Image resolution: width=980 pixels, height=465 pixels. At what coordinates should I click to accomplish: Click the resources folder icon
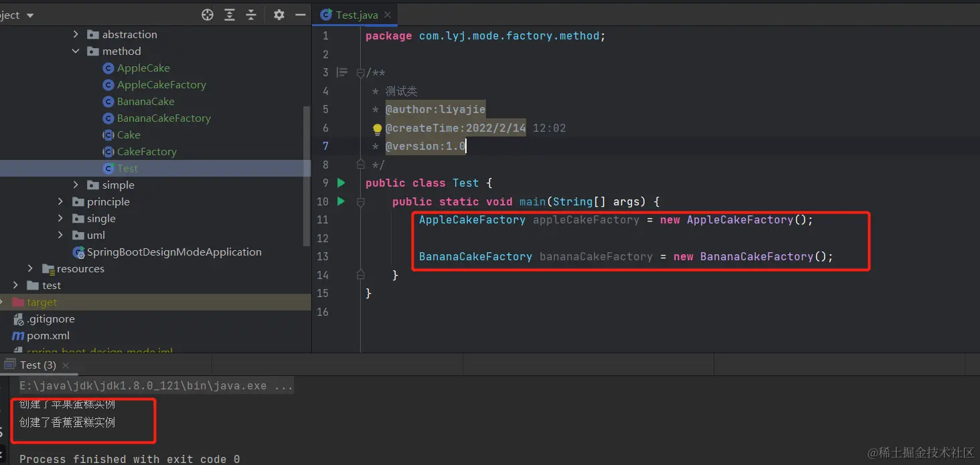(48, 268)
